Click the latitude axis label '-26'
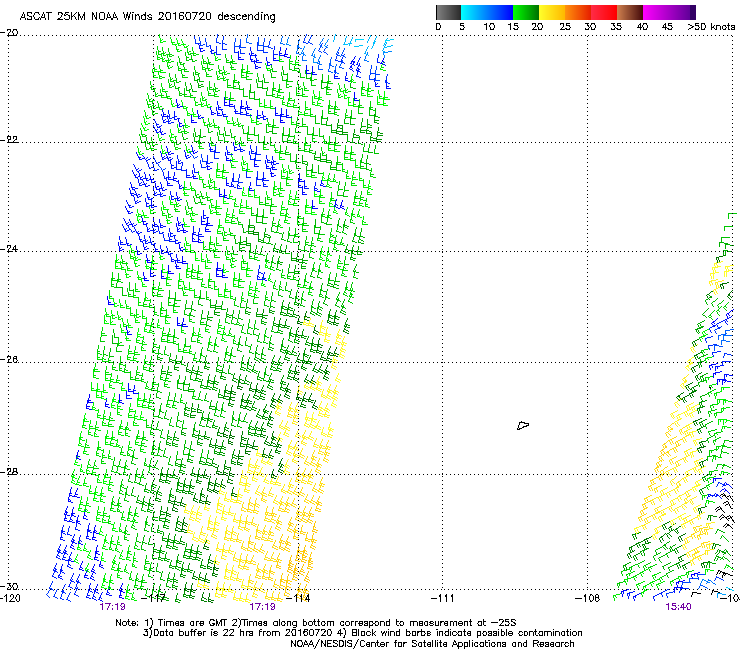740x650 pixels. point(9,360)
